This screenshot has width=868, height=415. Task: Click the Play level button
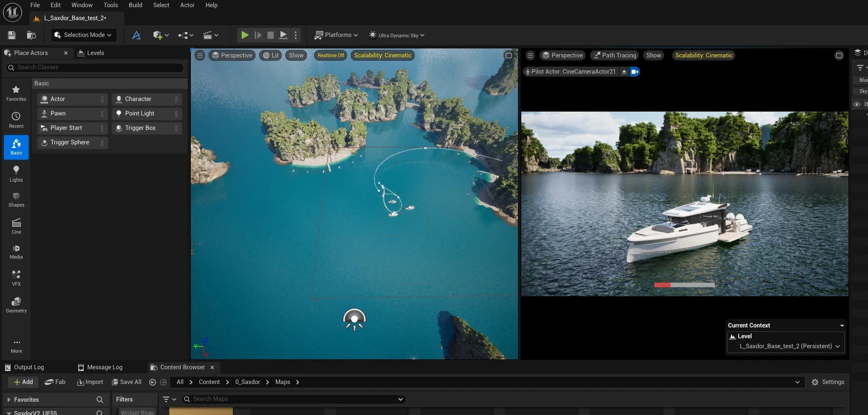click(245, 35)
